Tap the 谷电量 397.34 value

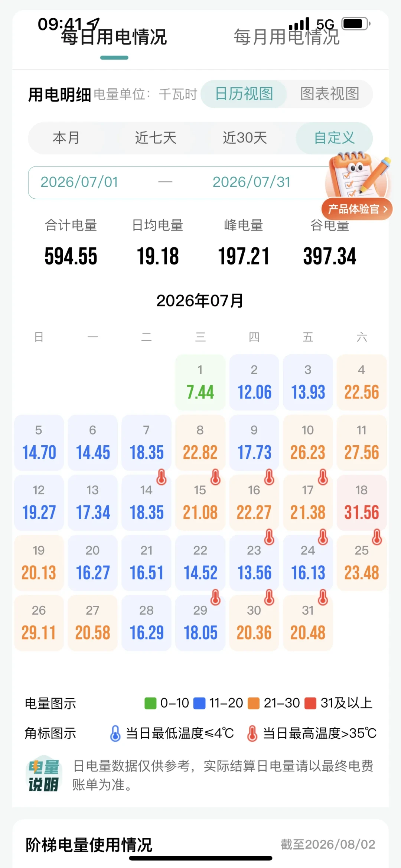point(330,256)
